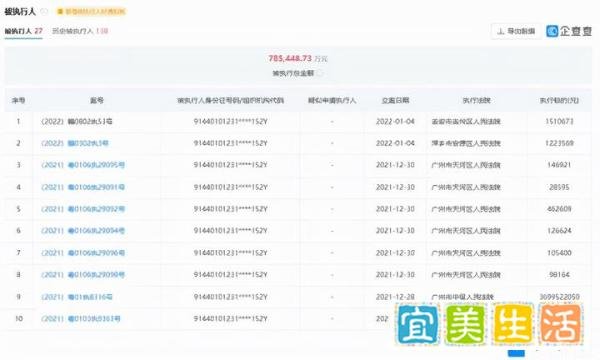The image size is (600, 360).
Task: Click the amount 1223569 in row 2
Action: (559, 143)
